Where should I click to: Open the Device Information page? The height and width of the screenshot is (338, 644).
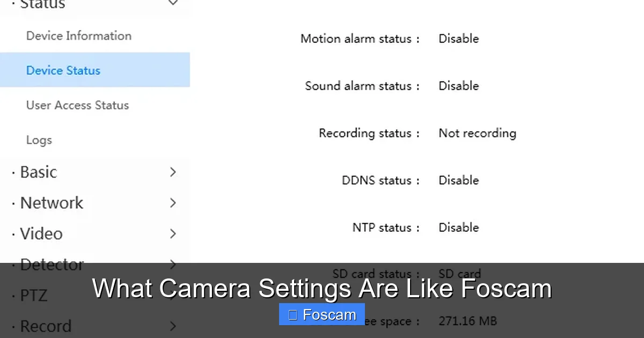coord(78,35)
